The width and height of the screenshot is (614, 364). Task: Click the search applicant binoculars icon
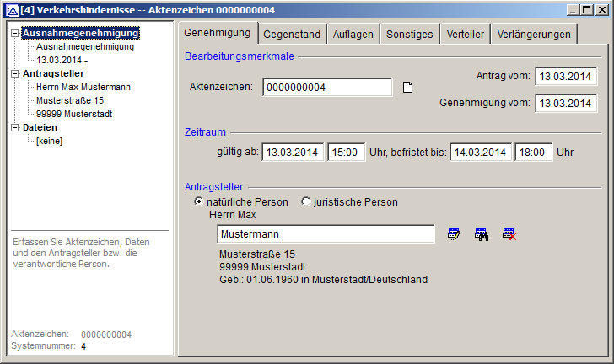(x=482, y=234)
